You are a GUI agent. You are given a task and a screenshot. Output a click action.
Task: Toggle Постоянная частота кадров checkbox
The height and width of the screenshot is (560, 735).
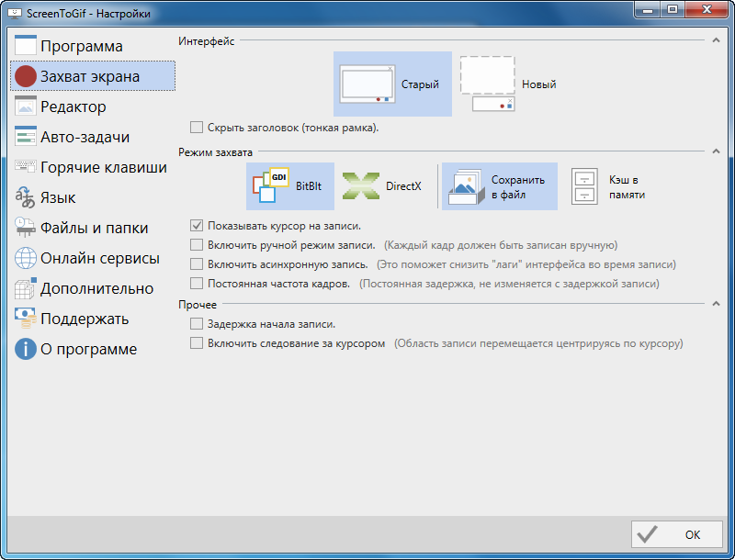(x=197, y=283)
